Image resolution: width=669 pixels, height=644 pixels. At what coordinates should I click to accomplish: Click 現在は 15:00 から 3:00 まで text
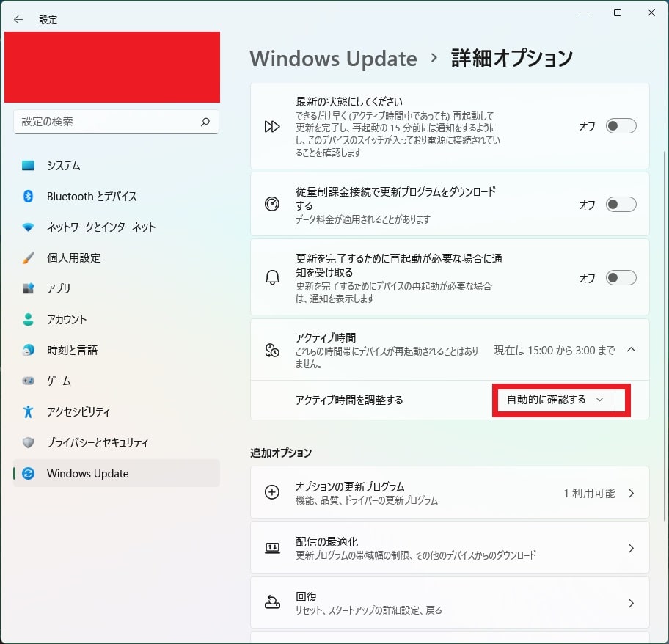[x=555, y=351]
